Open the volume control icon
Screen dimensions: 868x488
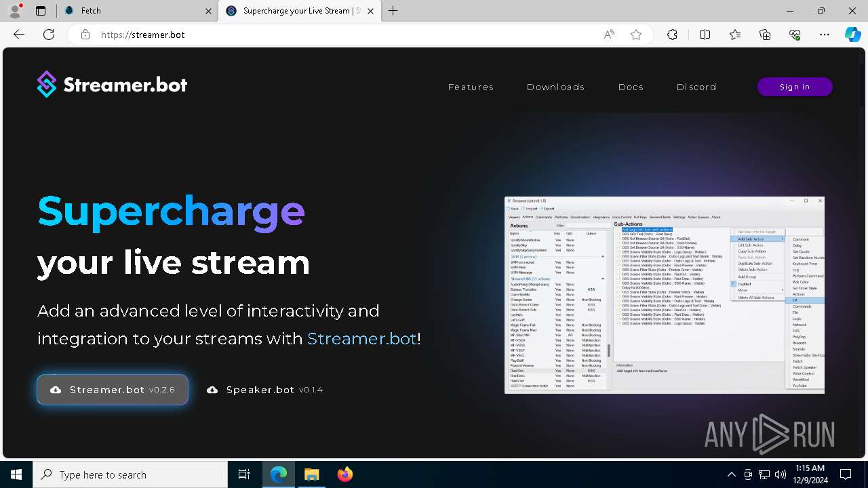tap(781, 474)
